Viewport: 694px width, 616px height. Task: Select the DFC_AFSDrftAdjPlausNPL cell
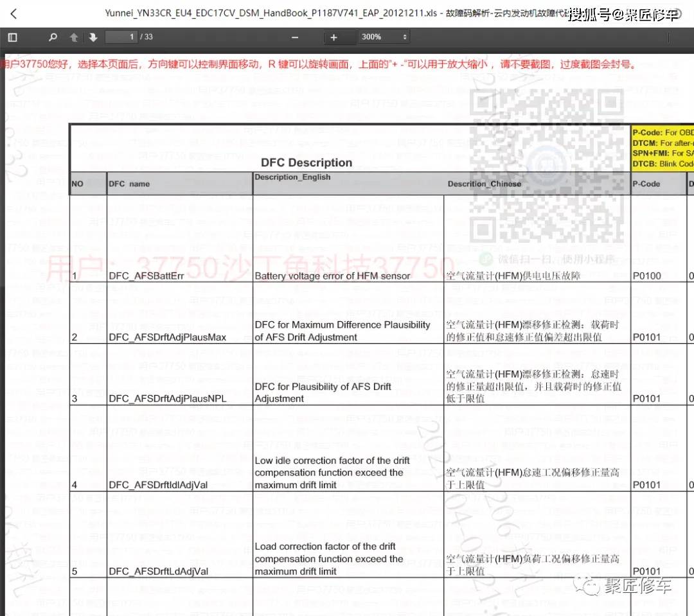click(167, 398)
